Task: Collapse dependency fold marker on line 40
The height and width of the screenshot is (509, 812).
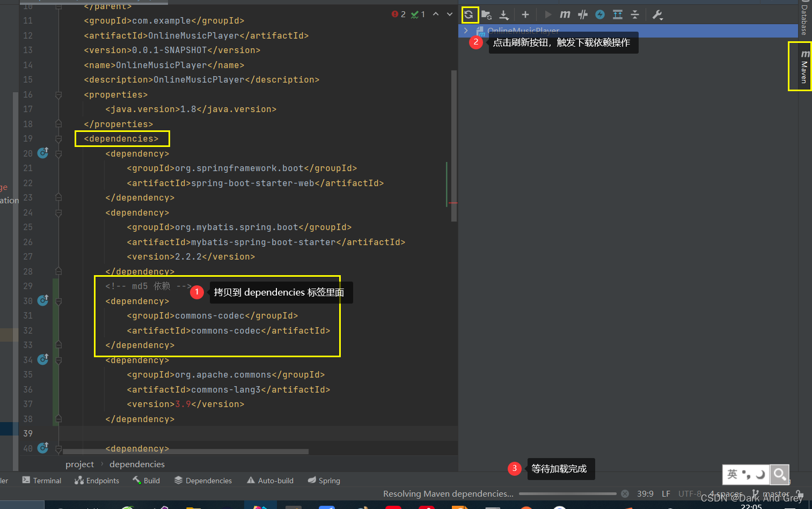Action: [x=58, y=449]
